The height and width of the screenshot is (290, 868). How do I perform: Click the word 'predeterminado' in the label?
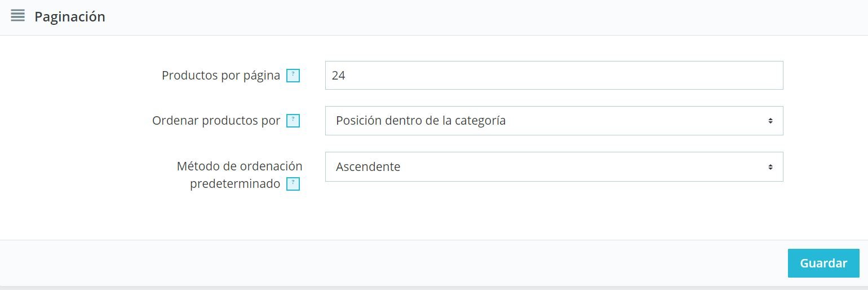click(x=235, y=184)
